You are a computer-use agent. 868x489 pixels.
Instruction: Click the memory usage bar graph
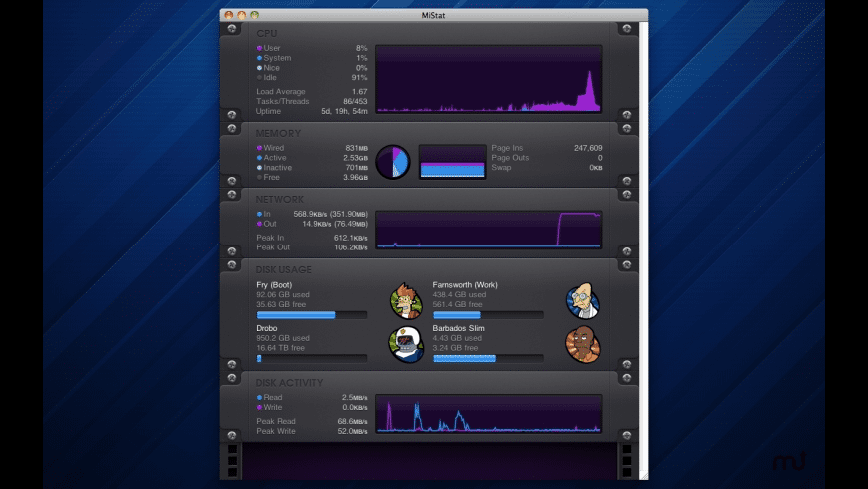[x=452, y=162]
